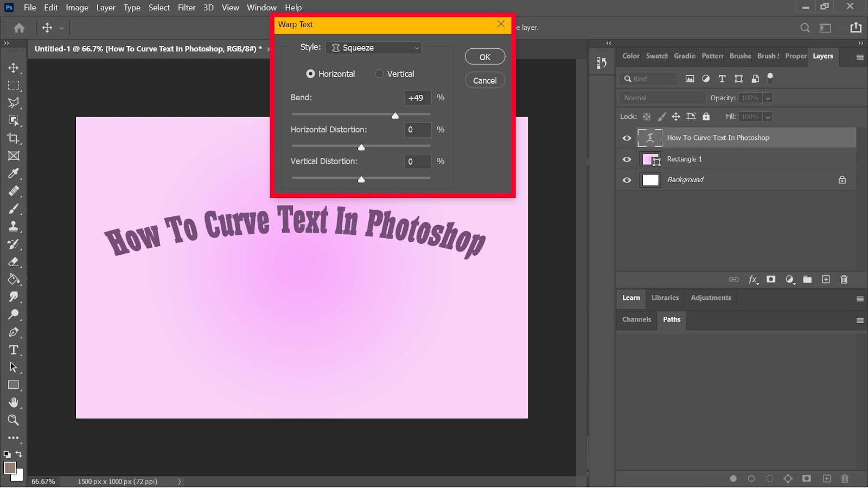Select the Zoom tool in toolbar
This screenshot has height=488, width=868.
click(x=14, y=420)
